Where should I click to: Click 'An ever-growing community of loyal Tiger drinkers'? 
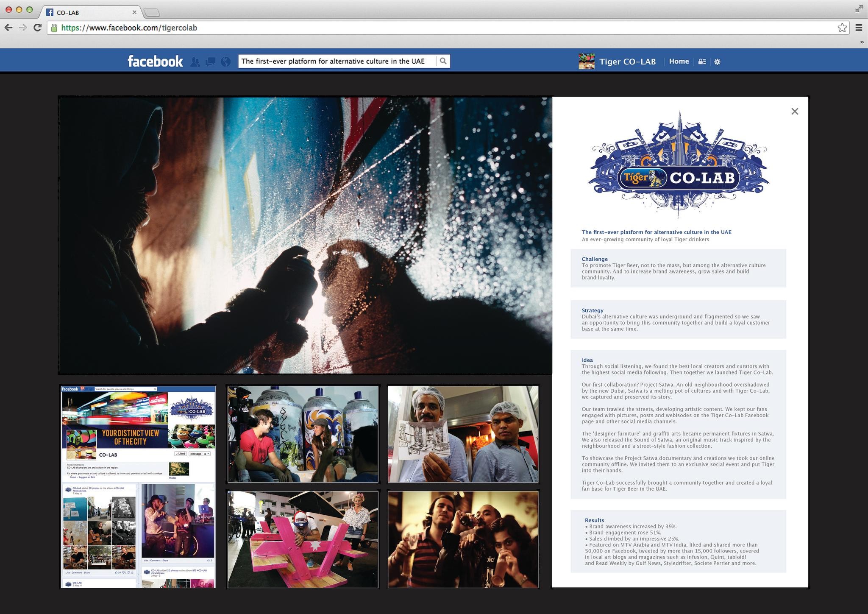[645, 239]
